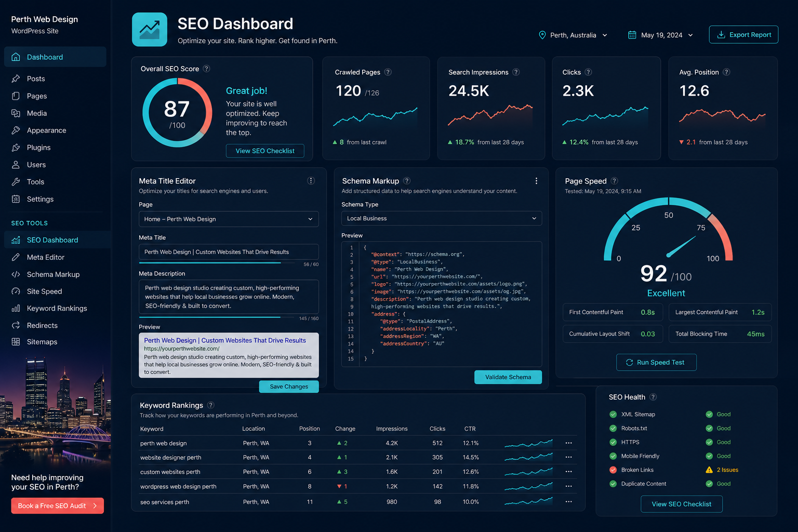Open Dashboard in the sidebar
Viewport: 798px width, 532px height.
point(55,57)
